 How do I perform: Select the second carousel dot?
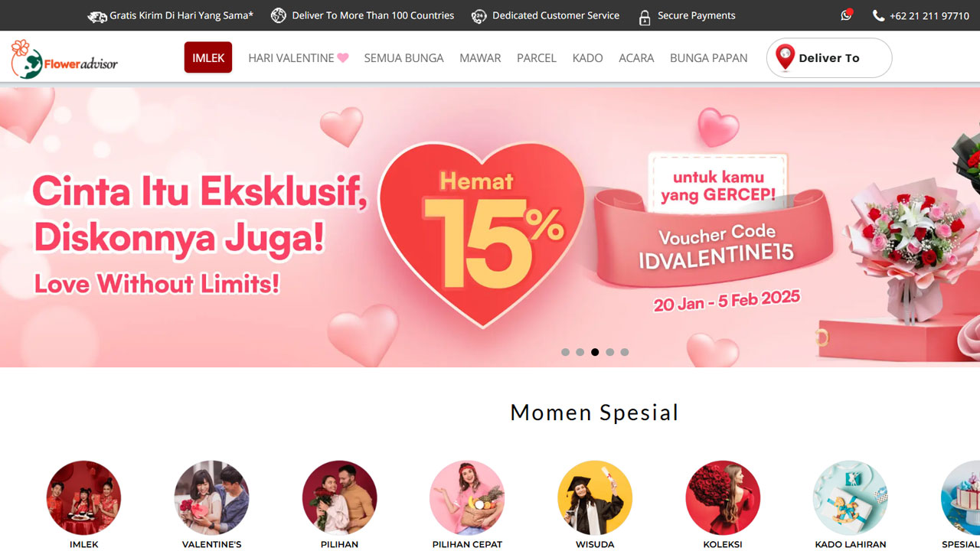pos(580,352)
